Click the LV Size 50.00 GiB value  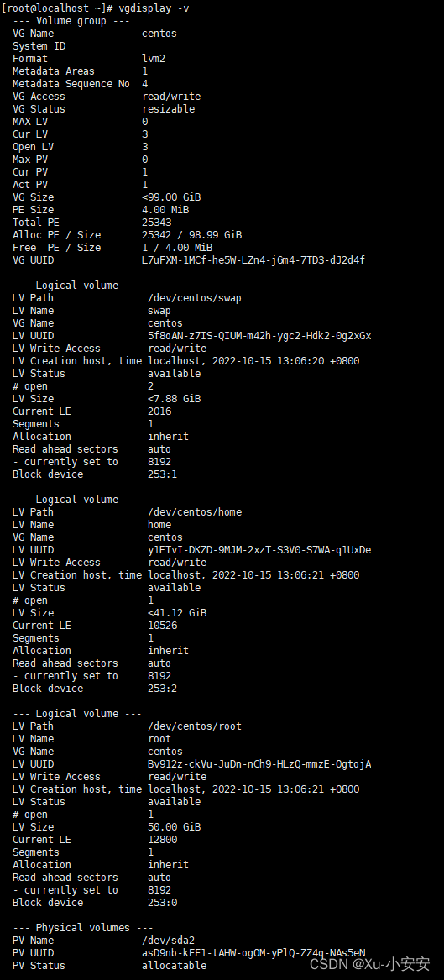[x=175, y=827]
